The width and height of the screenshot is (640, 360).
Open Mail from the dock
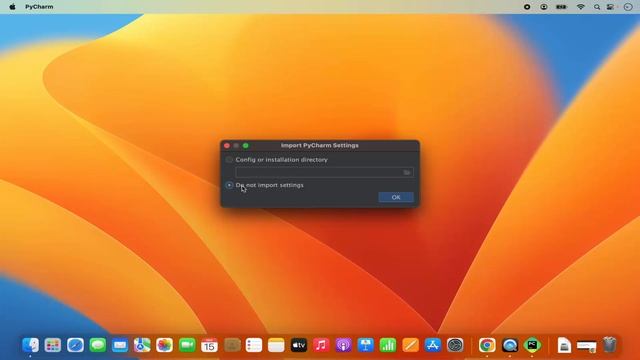pos(120,345)
